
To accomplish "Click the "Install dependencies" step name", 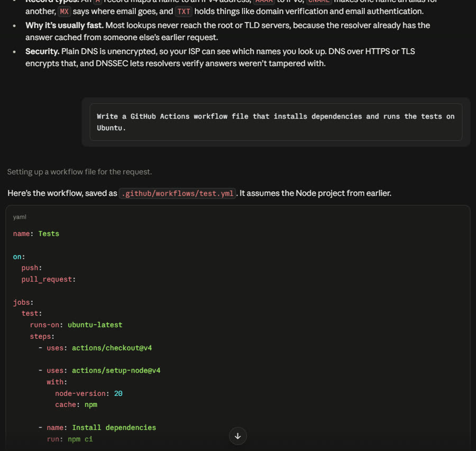I will click(x=114, y=428).
